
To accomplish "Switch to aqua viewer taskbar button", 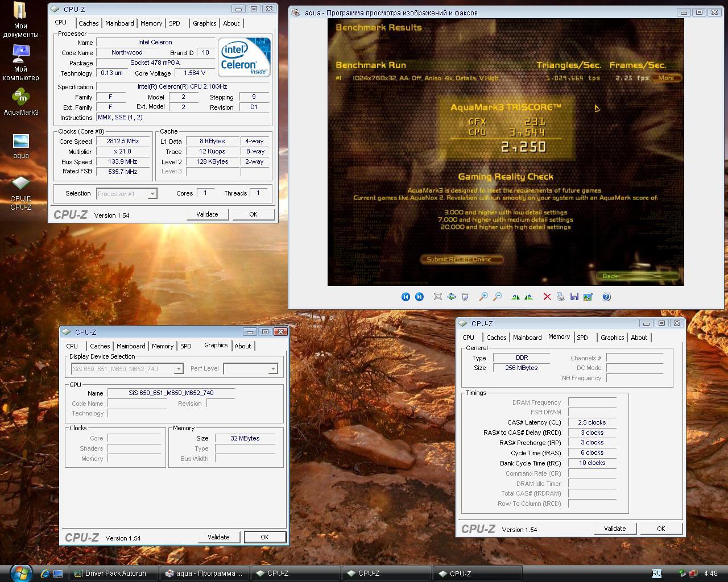I will pyautogui.click(x=204, y=573).
